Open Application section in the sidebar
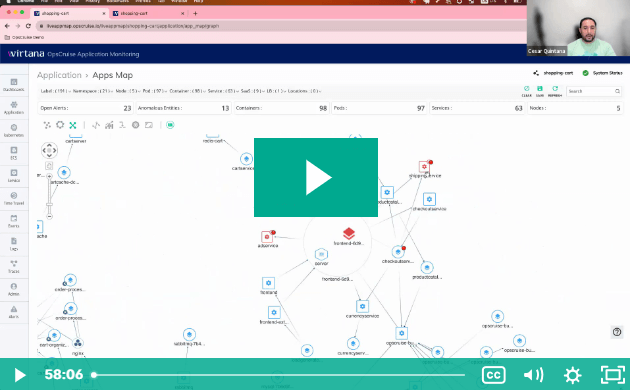The image size is (630, 390). pyautogui.click(x=14, y=108)
